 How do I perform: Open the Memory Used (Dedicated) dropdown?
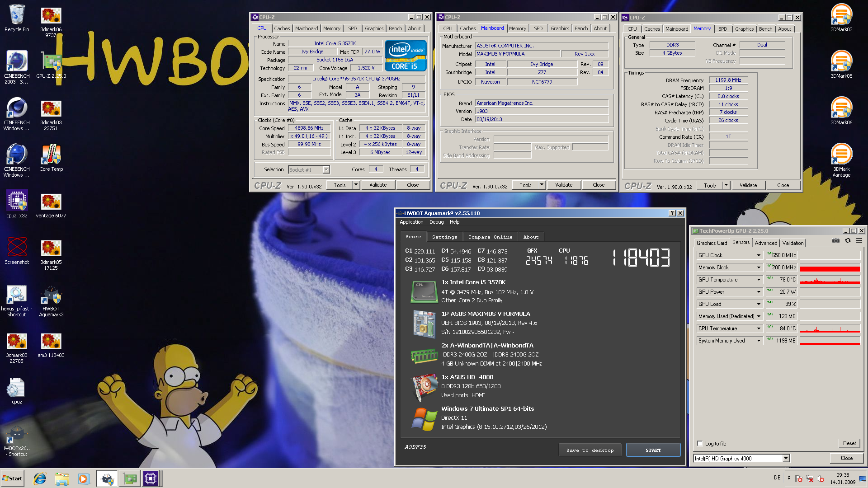(x=759, y=316)
